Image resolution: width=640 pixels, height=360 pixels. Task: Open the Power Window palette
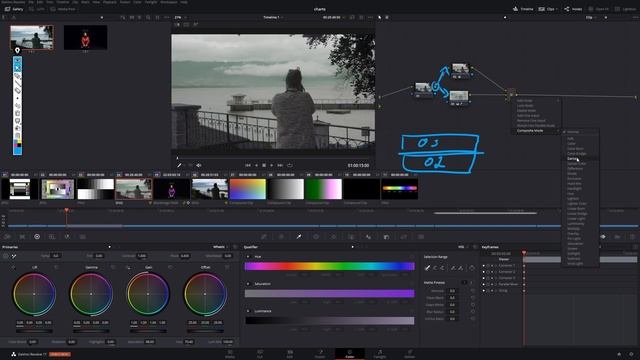point(316,237)
